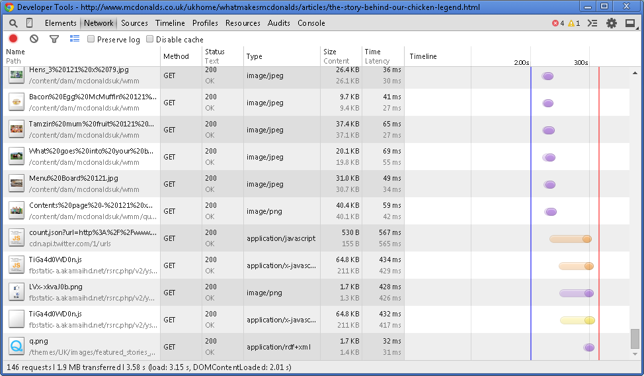This screenshot has width=644, height=376.
Task: Click the Chrome icon in the title bar
Action: click(9, 7)
